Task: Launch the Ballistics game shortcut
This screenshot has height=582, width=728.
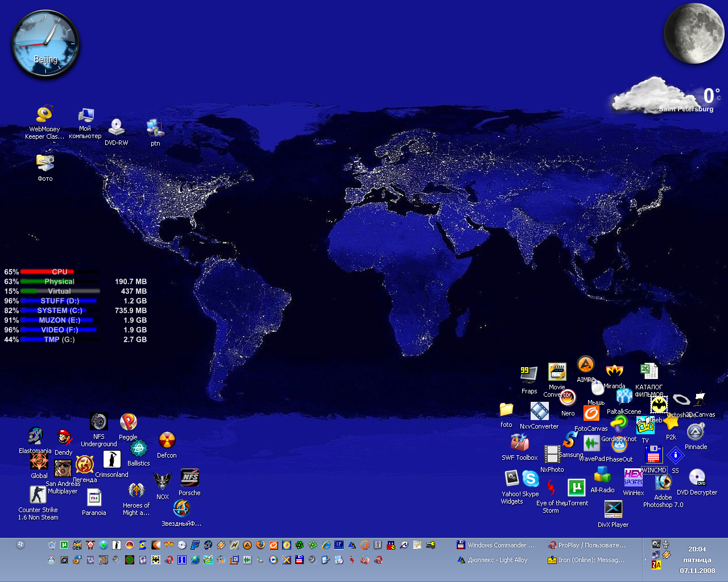Action: click(x=139, y=449)
